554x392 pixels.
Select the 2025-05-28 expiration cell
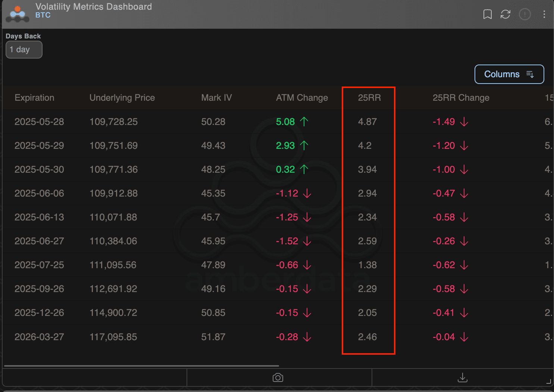39,122
